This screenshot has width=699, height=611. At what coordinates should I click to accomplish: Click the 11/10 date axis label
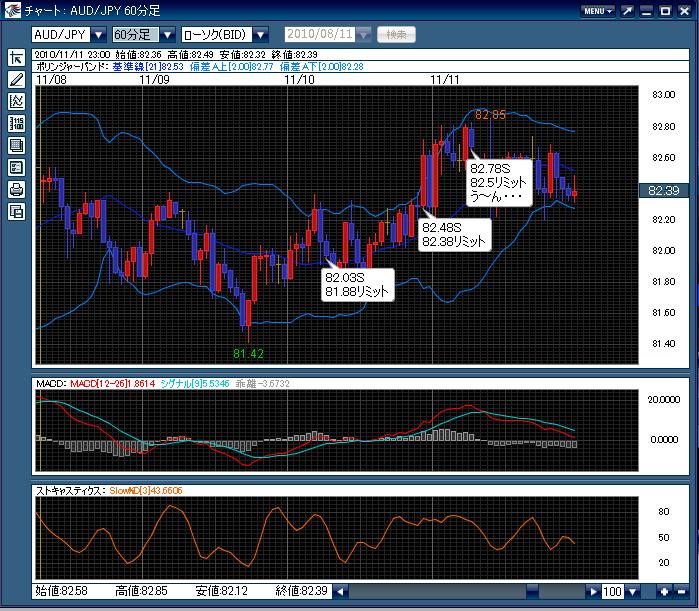point(299,80)
